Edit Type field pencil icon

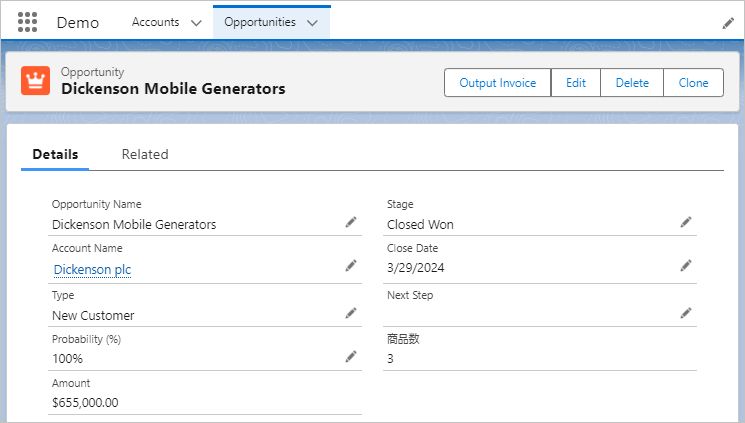(351, 313)
